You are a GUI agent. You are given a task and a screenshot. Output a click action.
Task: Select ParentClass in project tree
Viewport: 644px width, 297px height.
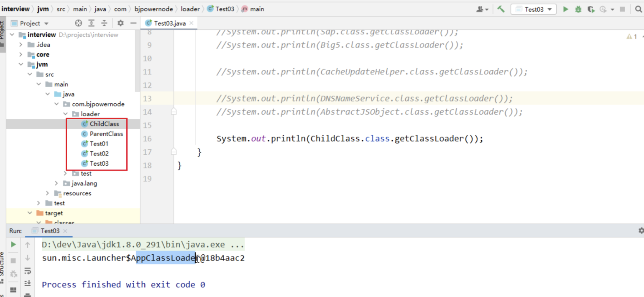[102, 134]
